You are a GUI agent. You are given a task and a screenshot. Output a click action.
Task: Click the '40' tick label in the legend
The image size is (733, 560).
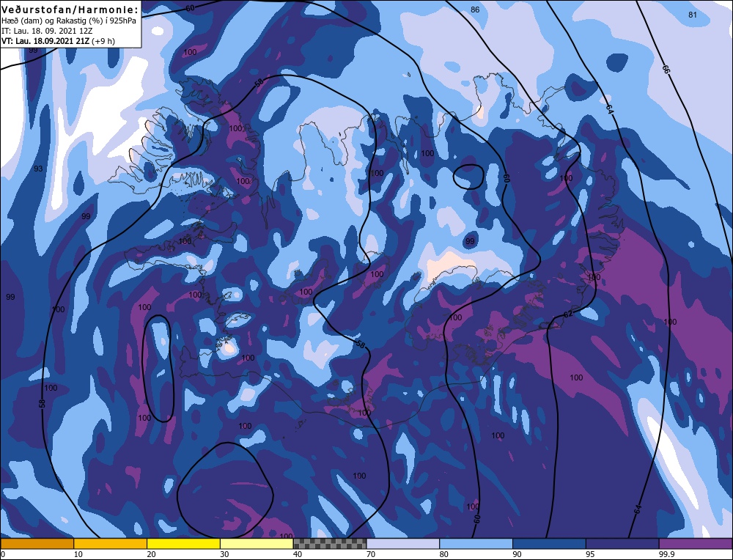[x=298, y=554]
